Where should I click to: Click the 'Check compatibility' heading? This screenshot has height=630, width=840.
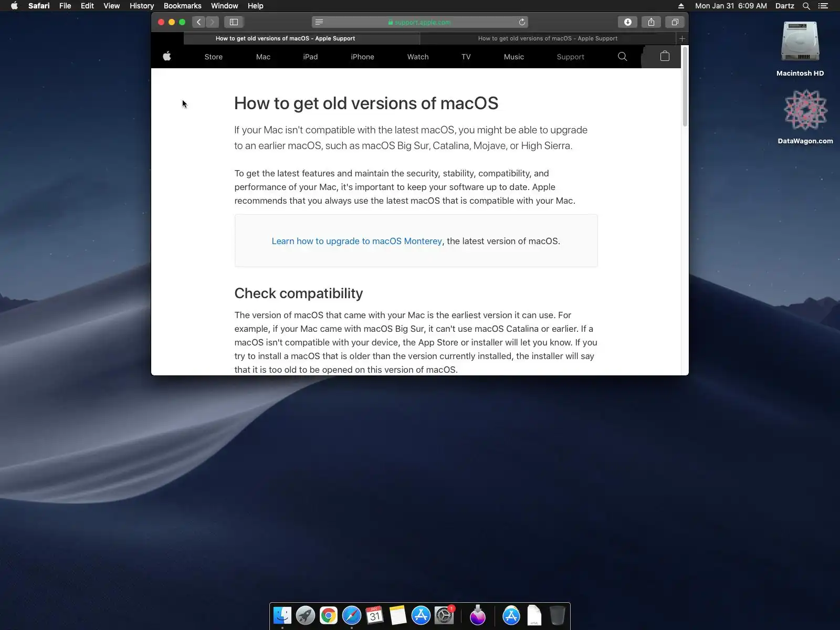point(299,293)
